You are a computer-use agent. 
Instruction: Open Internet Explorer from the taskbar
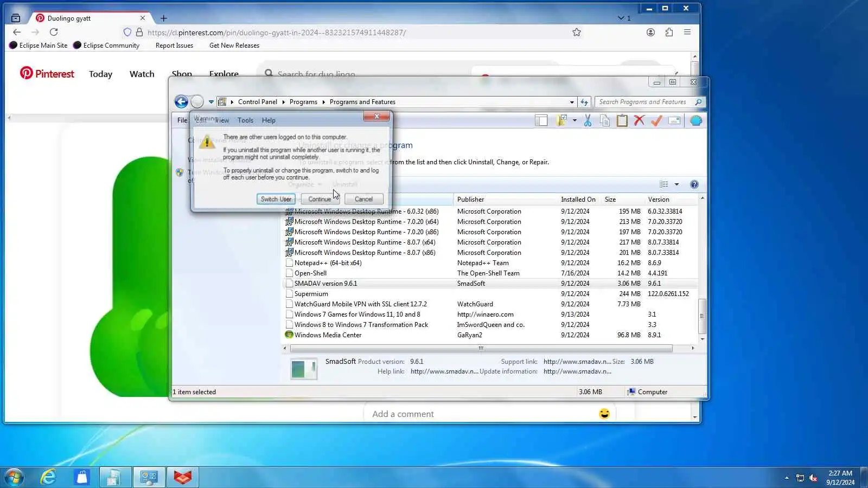pyautogui.click(x=48, y=477)
